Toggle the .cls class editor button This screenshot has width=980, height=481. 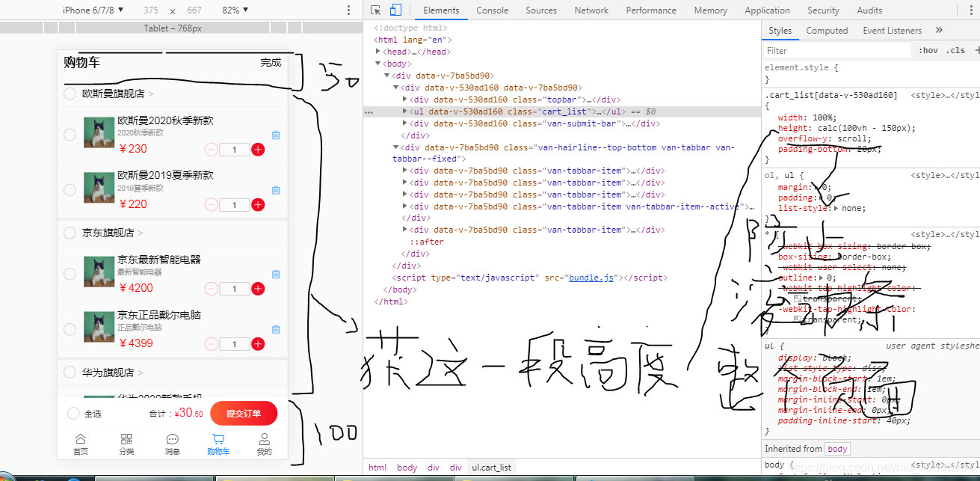coord(955,50)
